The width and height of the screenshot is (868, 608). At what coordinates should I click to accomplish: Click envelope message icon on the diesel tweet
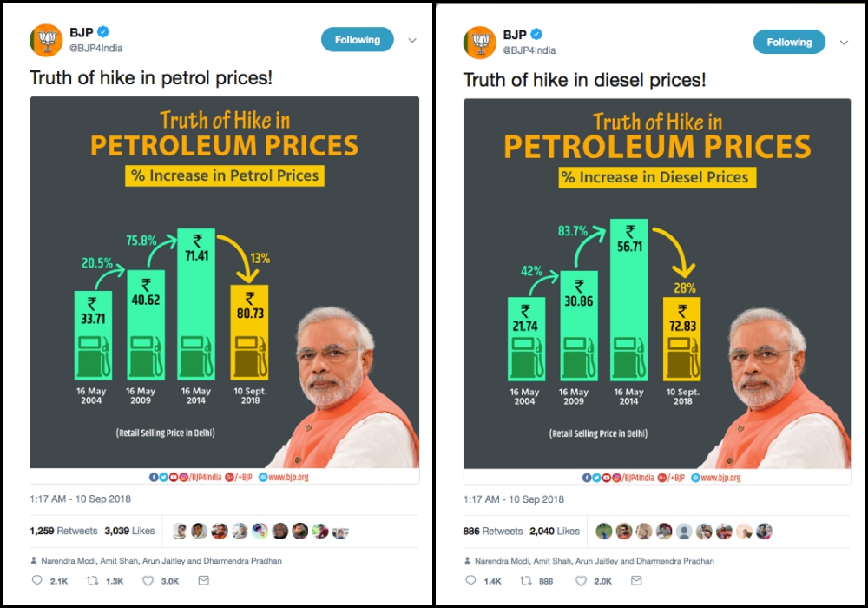[x=637, y=580]
